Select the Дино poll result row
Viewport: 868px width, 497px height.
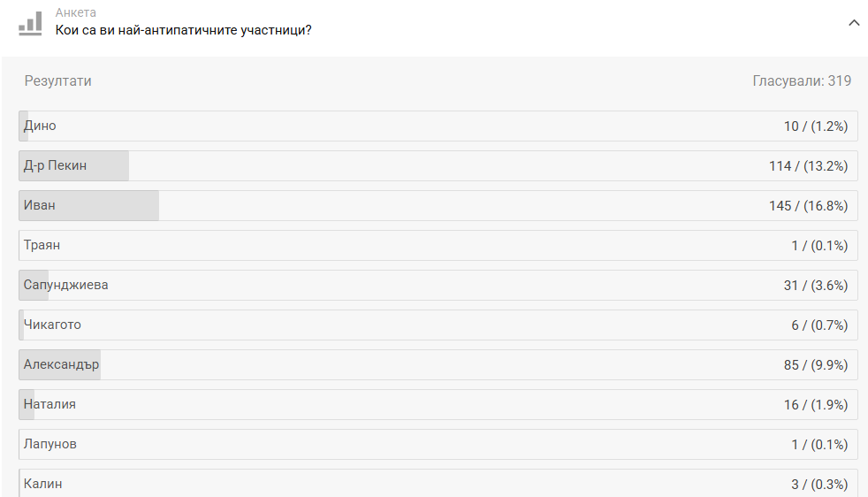(438, 126)
